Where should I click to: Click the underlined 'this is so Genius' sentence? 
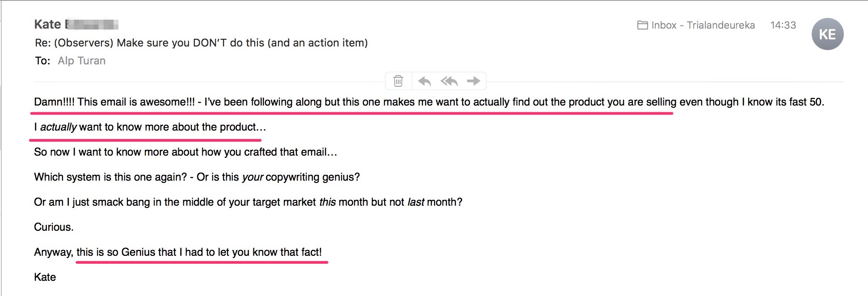(x=199, y=252)
